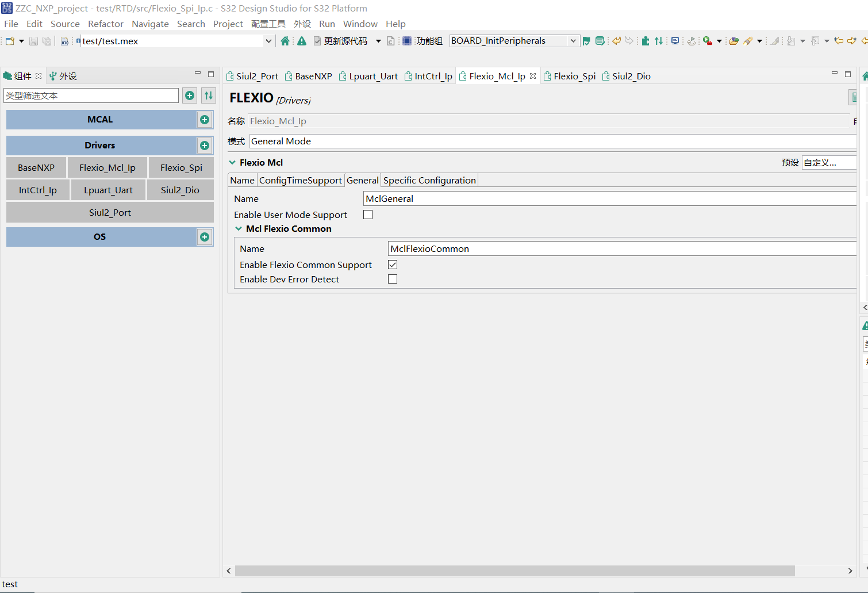Switch to the Flexio_Spi editor tab
The width and height of the screenshot is (868, 593).
(574, 75)
